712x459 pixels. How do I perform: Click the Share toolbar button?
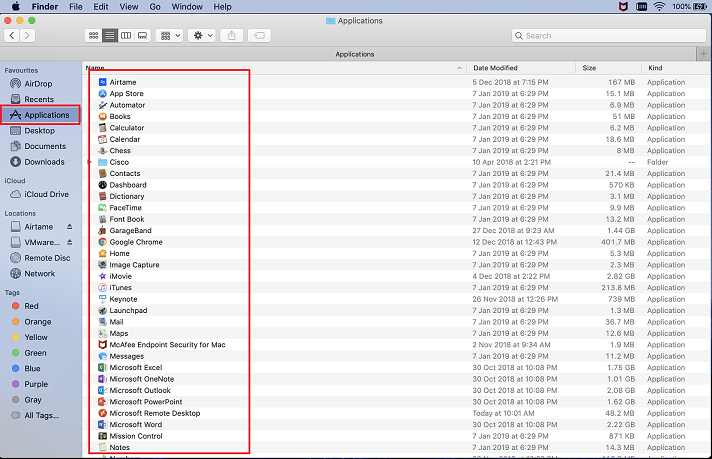tap(233, 35)
